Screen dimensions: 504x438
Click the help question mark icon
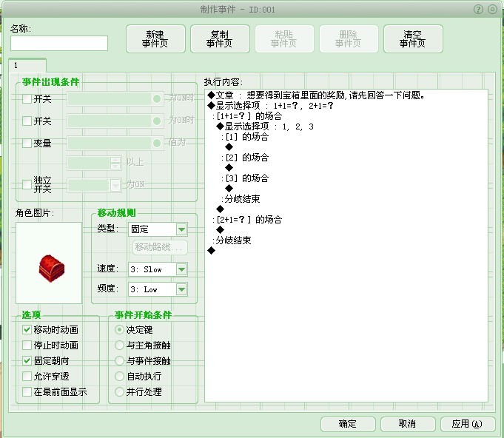[478, 10]
